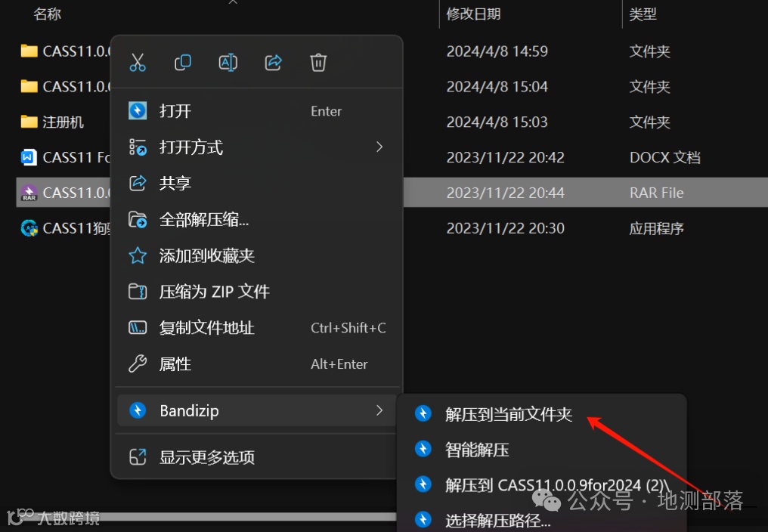Sort by the 类型 column header
This screenshot has height=532, width=768.
coord(643,14)
